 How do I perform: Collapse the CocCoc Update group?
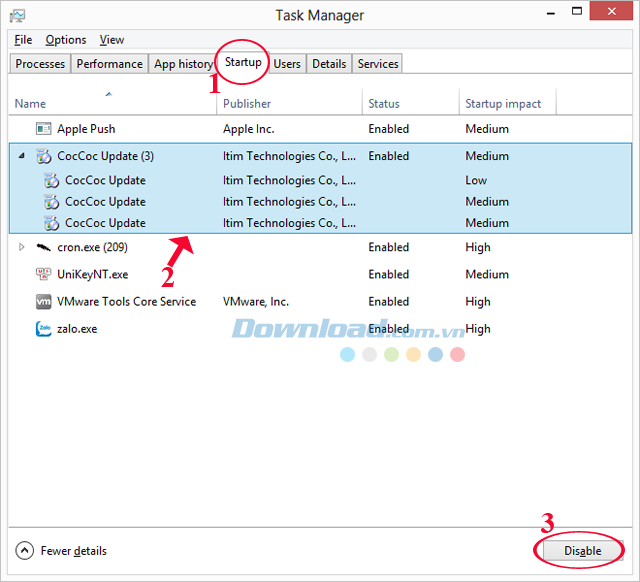pos(22,156)
